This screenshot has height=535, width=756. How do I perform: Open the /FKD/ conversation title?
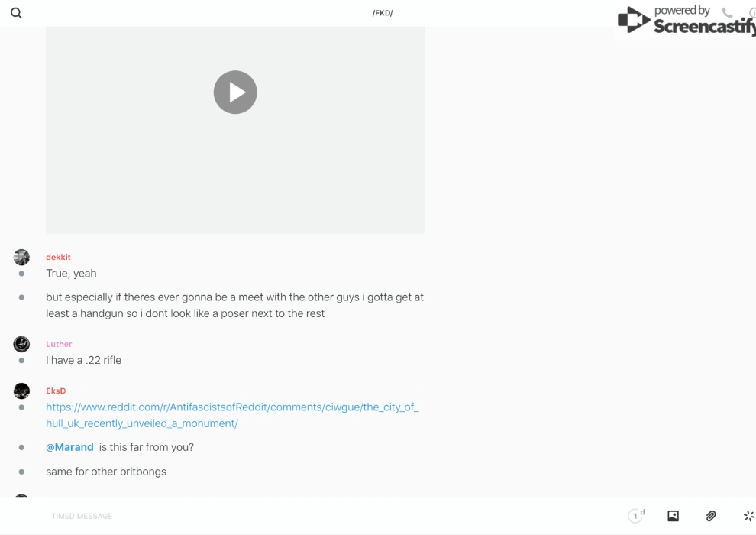[x=383, y=13]
